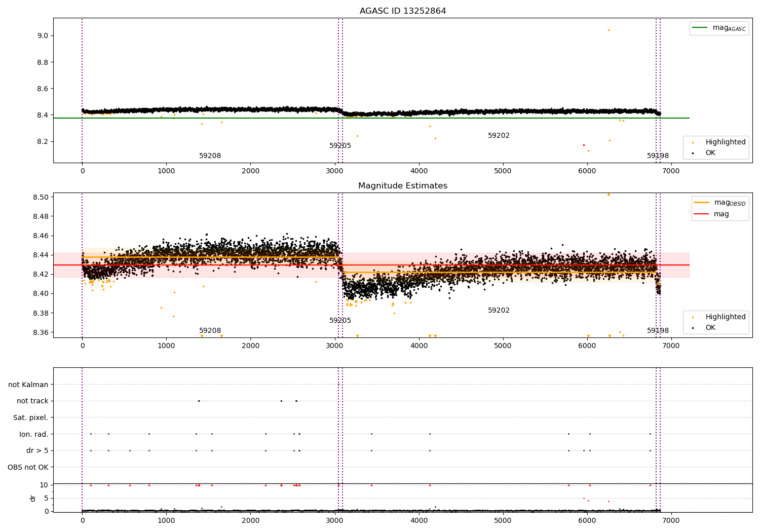The height and width of the screenshot is (532, 760).
Task: Click OBSID label 59208 in the AGASC ID plot
Action: point(210,156)
